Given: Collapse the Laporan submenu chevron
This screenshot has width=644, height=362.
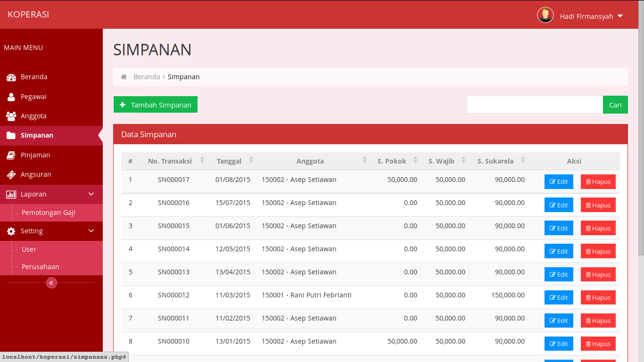Looking at the screenshot, I should tap(91, 194).
